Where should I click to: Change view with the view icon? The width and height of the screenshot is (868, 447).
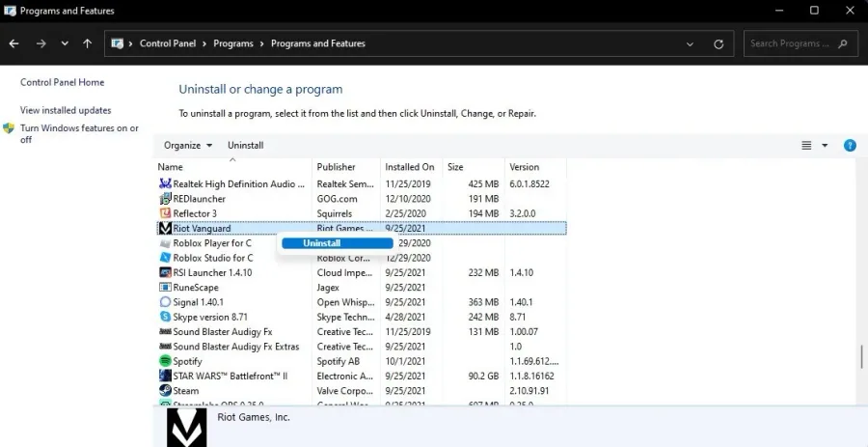[806, 146]
